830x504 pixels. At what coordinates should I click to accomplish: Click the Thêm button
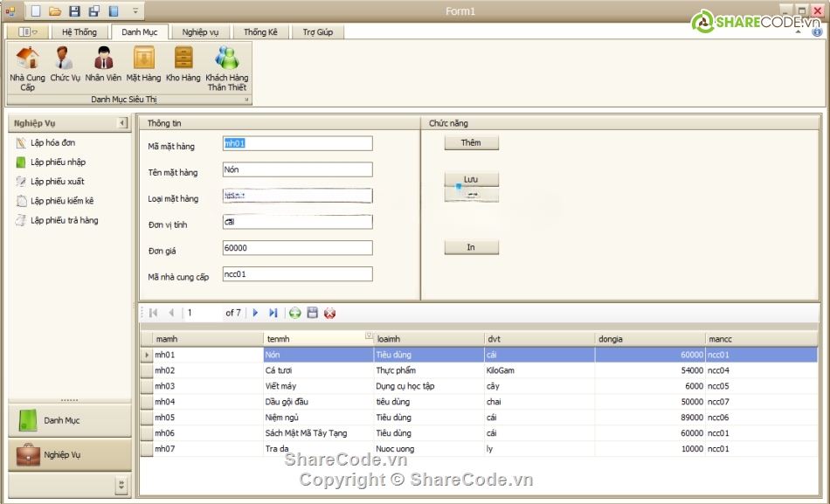pos(471,142)
